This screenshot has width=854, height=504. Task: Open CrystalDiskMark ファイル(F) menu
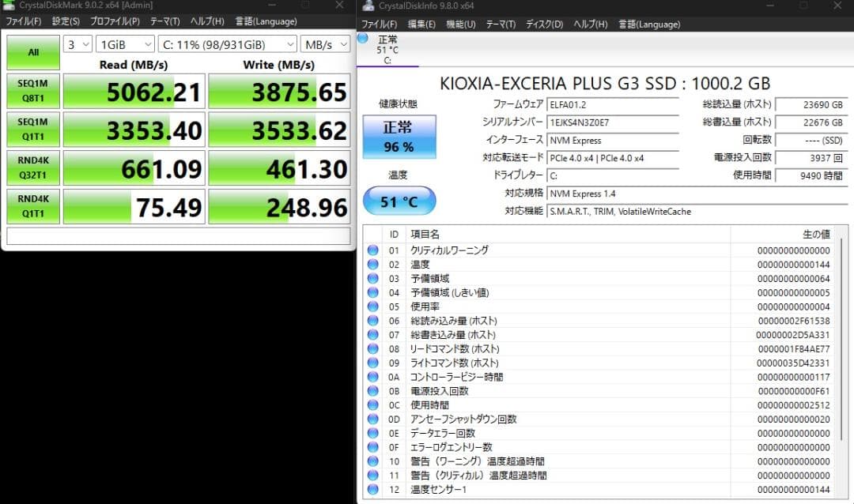[x=23, y=21]
